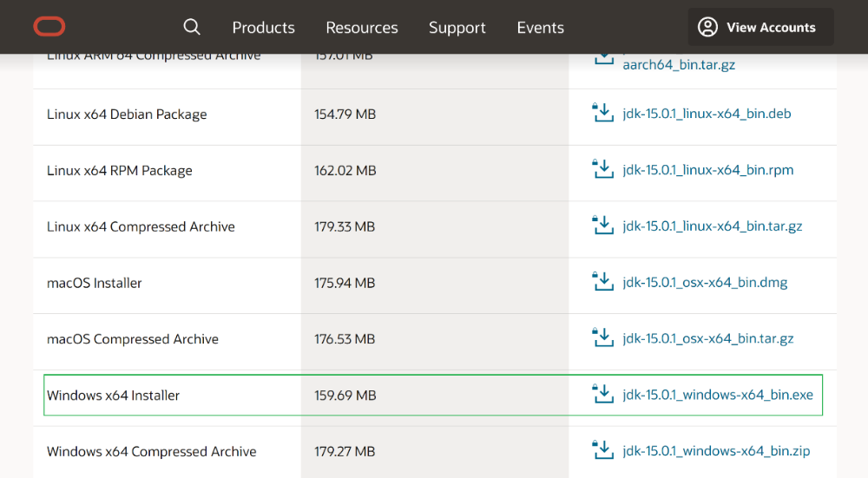
Task: Select the Linux x64 Debian Package text
Action: [x=127, y=114]
